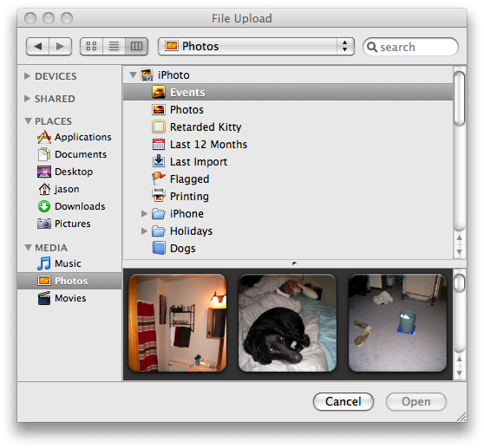Image resolution: width=484 pixels, height=448 pixels.
Task: Select the "Printing" row text
Action: (189, 197)
